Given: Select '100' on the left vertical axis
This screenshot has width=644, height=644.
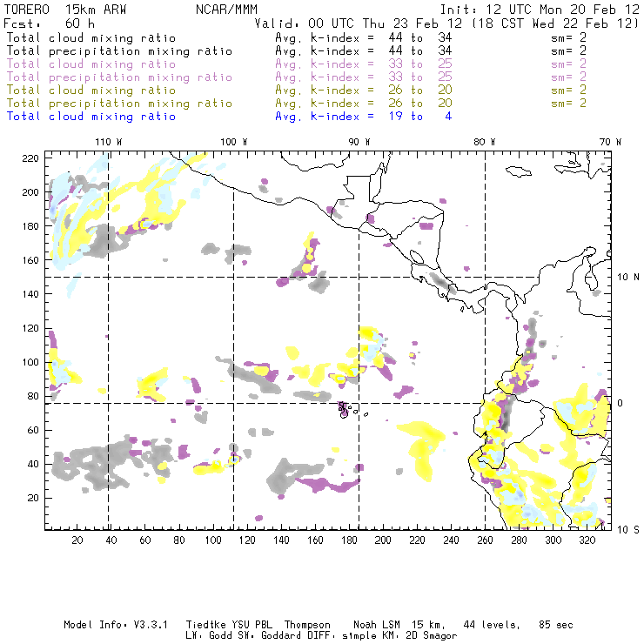Looking at the screenshot, I should (x=30, y=362).
